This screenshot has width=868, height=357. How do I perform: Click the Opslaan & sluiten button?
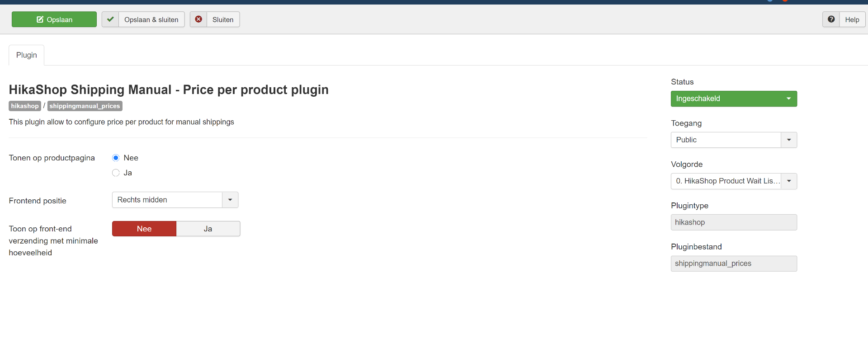[151, 19]
